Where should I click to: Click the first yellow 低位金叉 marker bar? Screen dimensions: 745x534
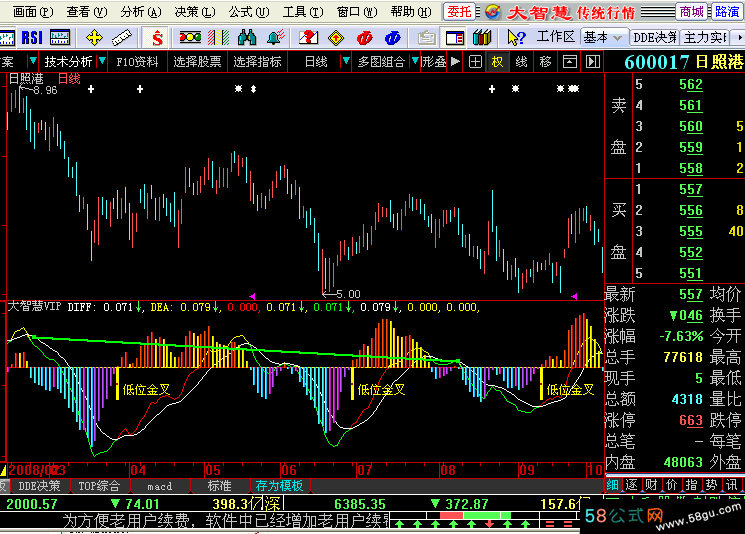pos(118,383)
